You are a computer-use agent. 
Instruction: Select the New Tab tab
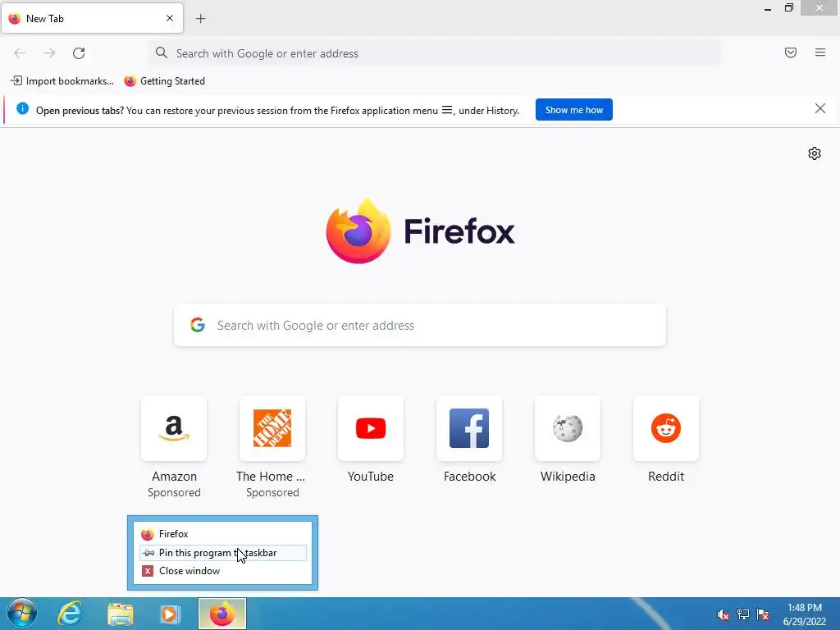(92, 18)
